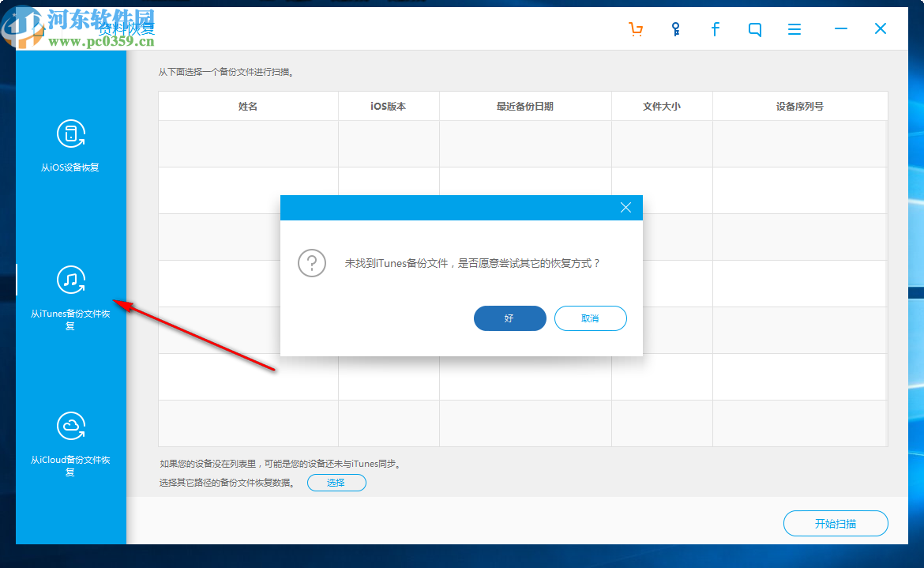The height and width of the screenshot is (568, 924).
Task: Click the 选择 button for backup path
Action: [x=336, y=482]
